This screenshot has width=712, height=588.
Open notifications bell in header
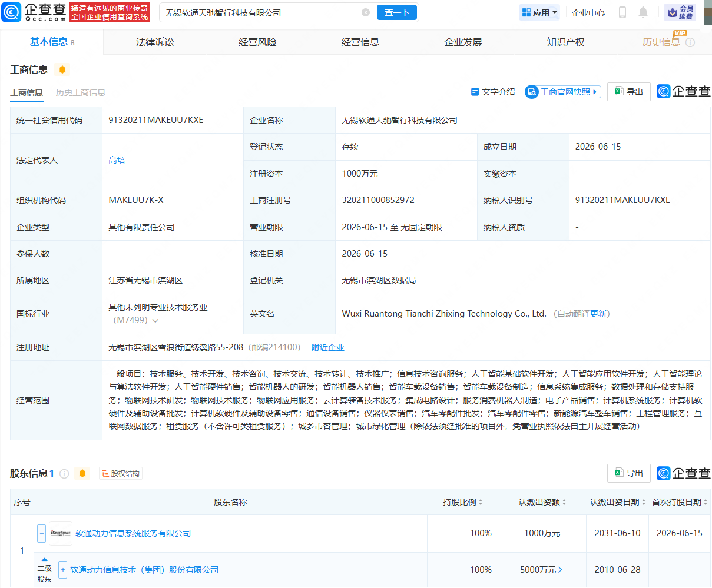coord(643,12)
